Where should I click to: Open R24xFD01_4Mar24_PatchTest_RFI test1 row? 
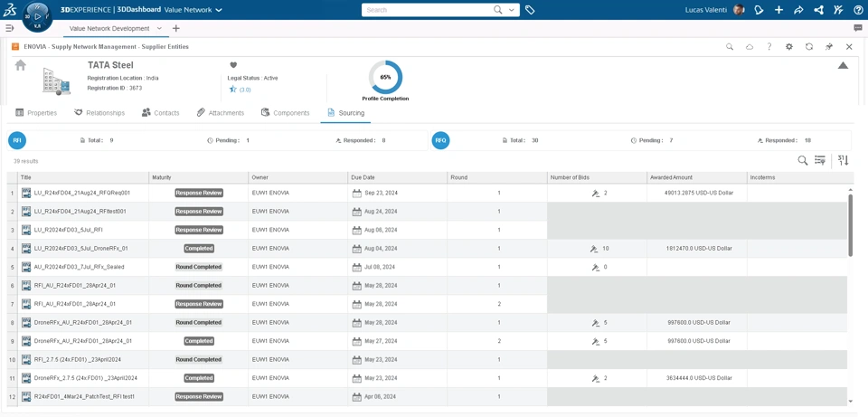[x=85, y=396]
